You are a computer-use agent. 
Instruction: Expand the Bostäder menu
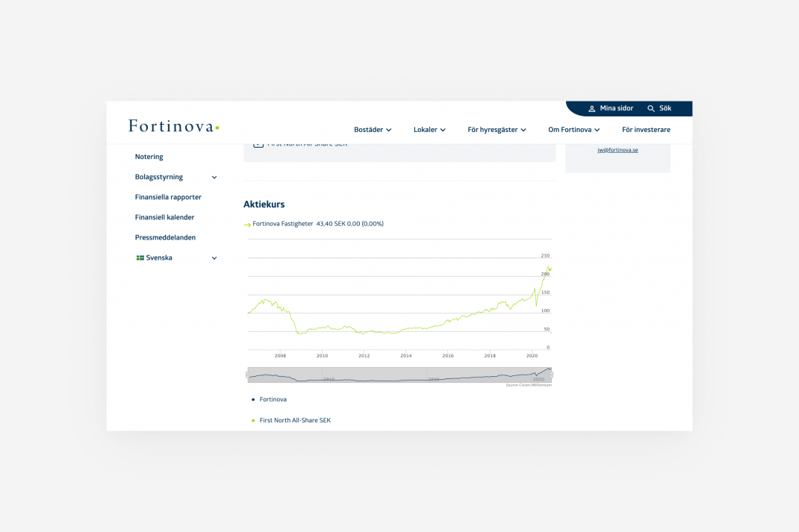(x=373, y=130)
